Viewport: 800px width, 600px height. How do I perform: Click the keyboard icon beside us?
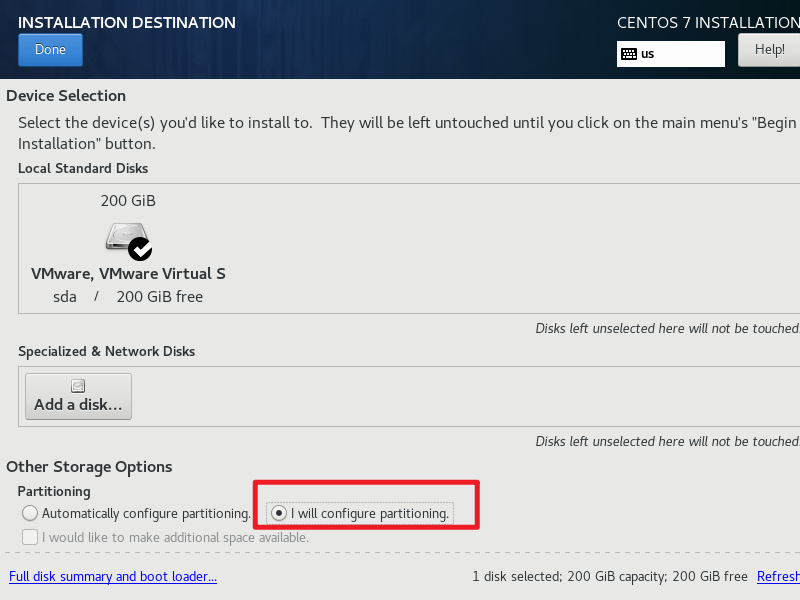[x=629, y=54]
